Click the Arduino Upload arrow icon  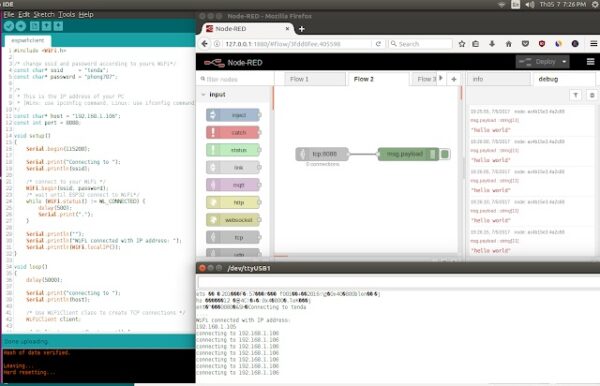(21, 26)
